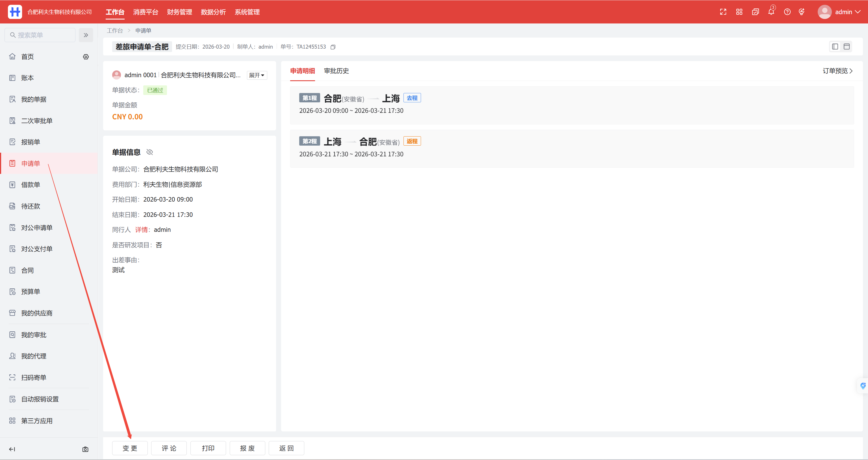This screenshot has height=460, width=868.
Task: Open 订单预览 link
Action: pos(837,71)
